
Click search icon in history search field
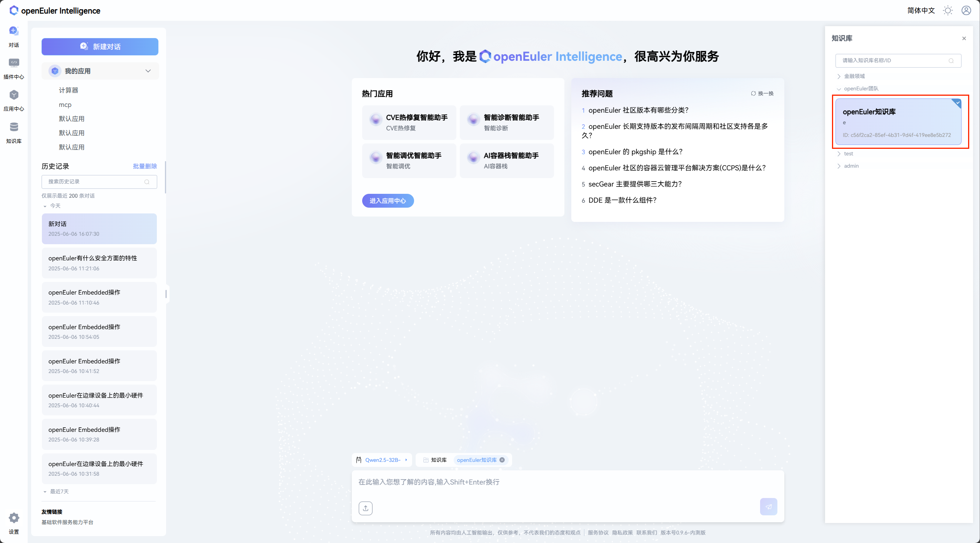(147, 182)
